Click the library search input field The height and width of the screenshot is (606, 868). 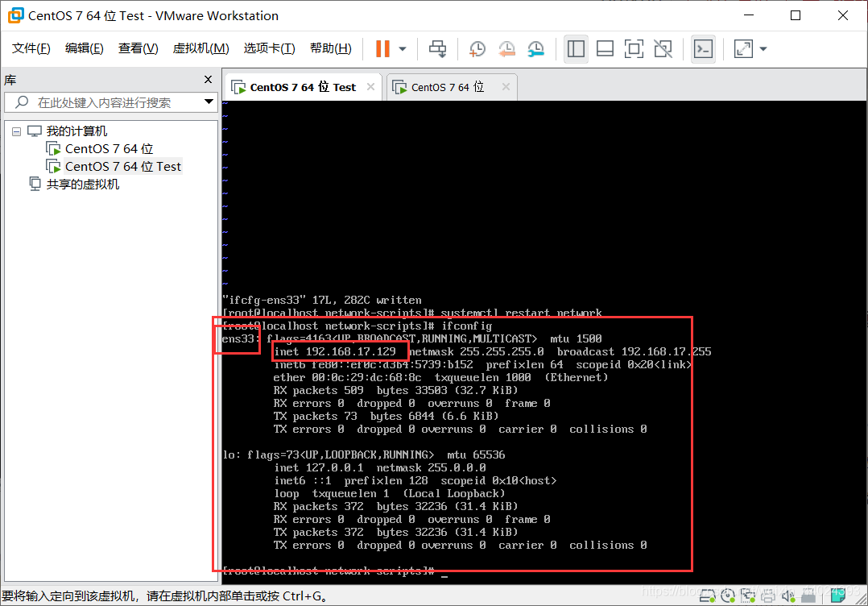[x=111, y=102]
